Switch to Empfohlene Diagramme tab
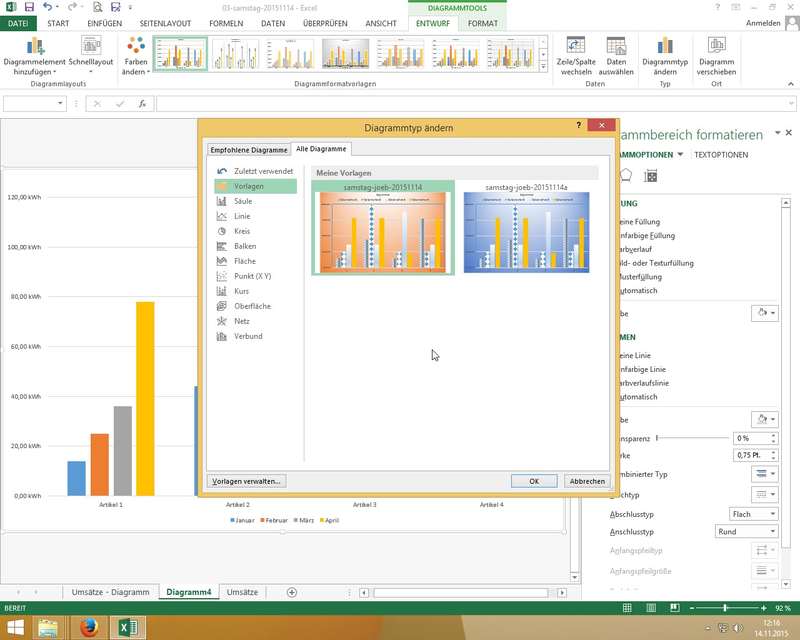 [x=248, y=150]
